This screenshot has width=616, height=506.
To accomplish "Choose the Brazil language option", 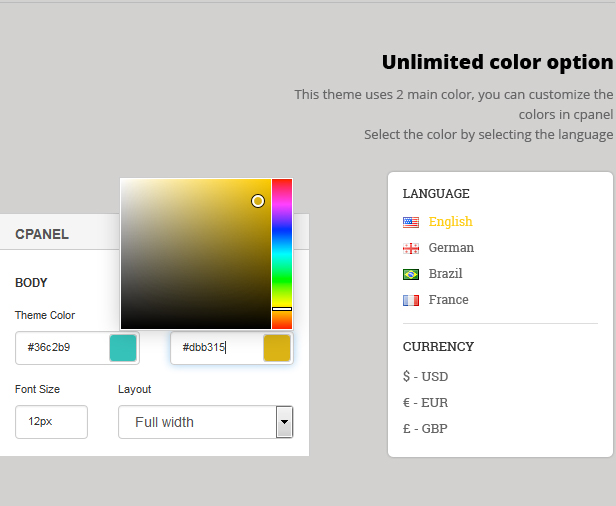I will point(445,273).
